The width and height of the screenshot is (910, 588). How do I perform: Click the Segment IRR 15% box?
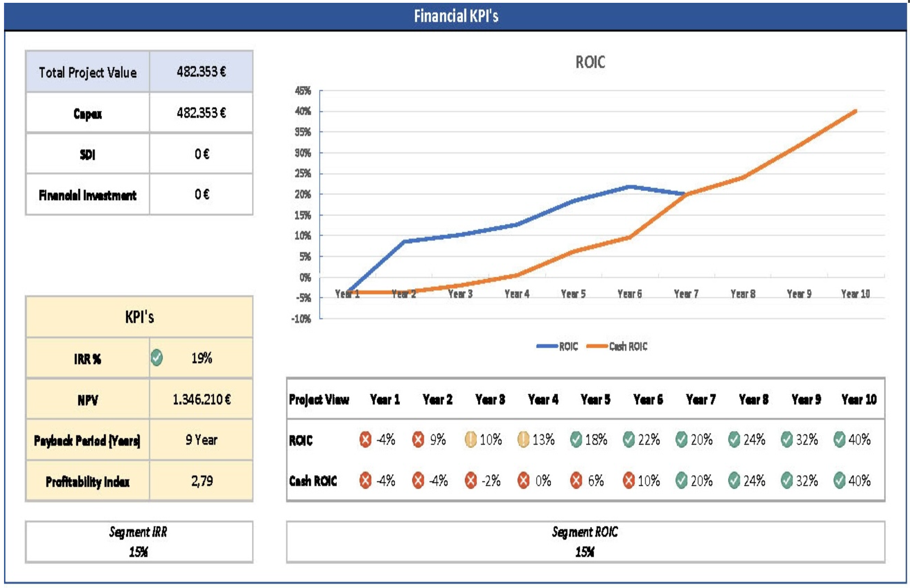[139, 542]
